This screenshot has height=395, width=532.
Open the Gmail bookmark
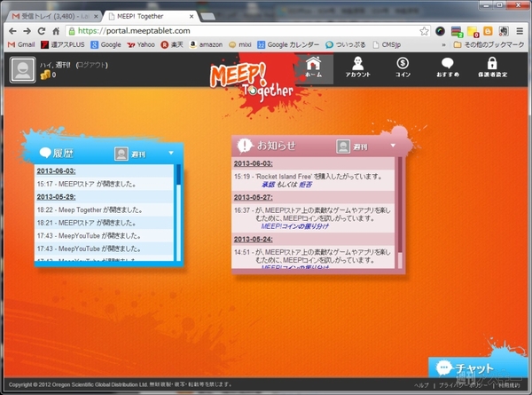(21, 44)
